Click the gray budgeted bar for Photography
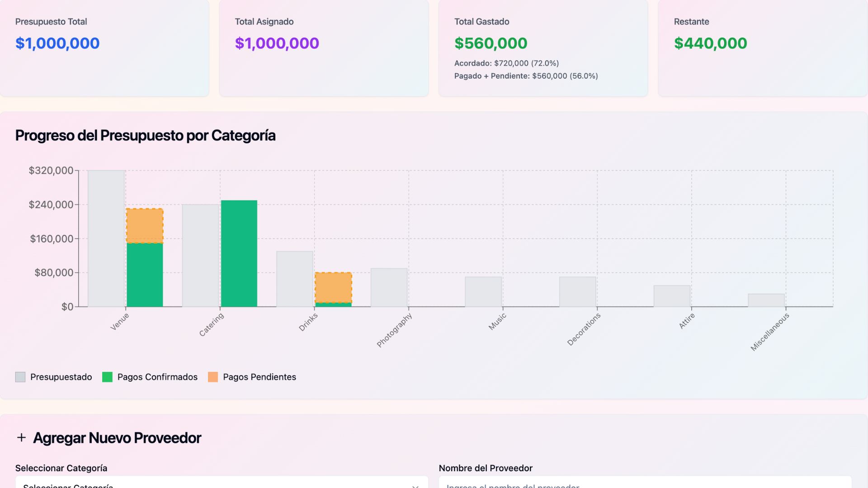 (389, 288)
